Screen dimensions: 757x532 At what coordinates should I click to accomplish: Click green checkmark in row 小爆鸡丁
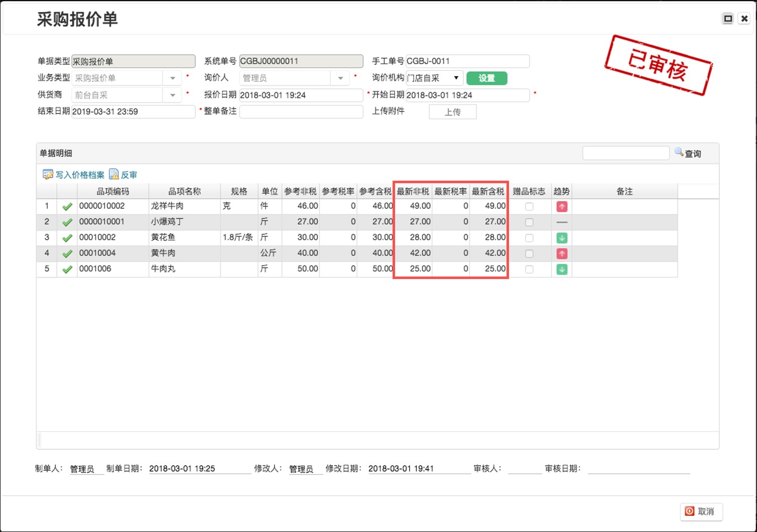click(x=67, y=222)
